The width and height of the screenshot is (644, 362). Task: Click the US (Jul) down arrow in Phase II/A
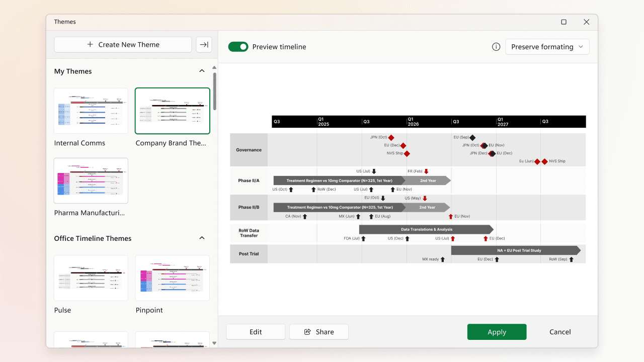[x=374, y=171]
